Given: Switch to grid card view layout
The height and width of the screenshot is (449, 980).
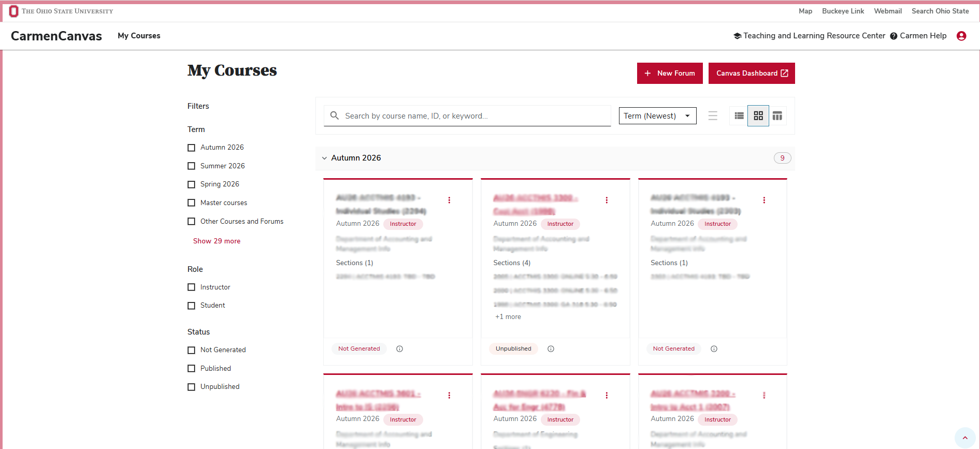Looking at the screenshot, I should pyautogui.click(x=758, y=115).
